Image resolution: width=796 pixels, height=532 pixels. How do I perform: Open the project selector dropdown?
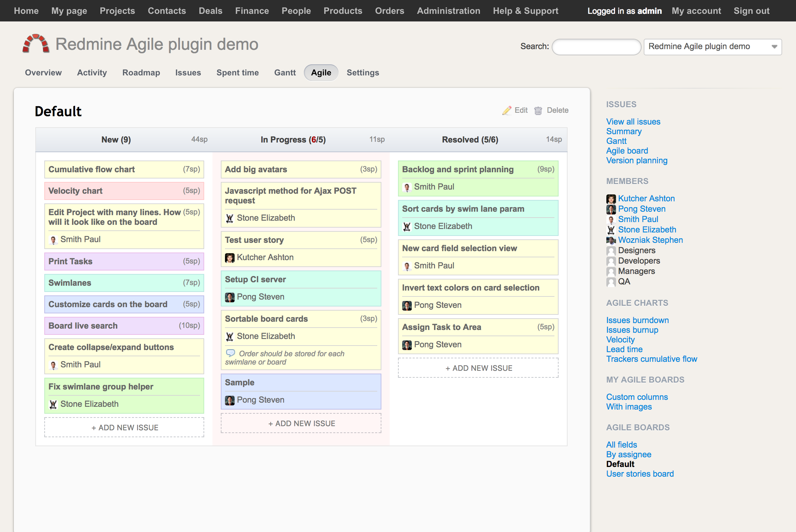[712, 47]
